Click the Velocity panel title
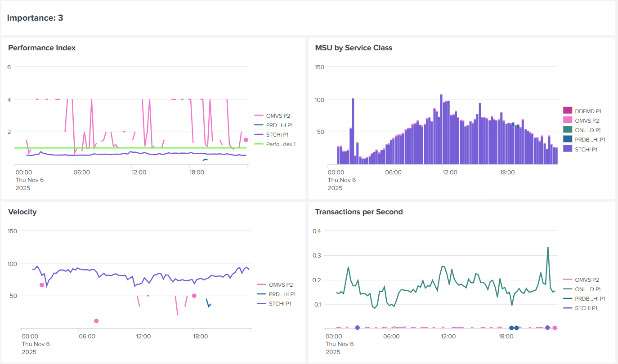Image resolution: width=618 pixels, height=364 pixels. click(22, 212)
